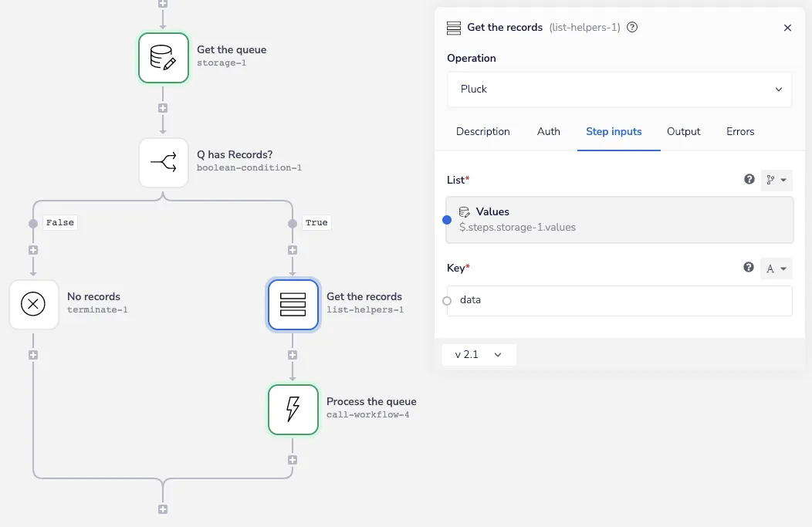Click the True branch connector dot

[293, 224]
